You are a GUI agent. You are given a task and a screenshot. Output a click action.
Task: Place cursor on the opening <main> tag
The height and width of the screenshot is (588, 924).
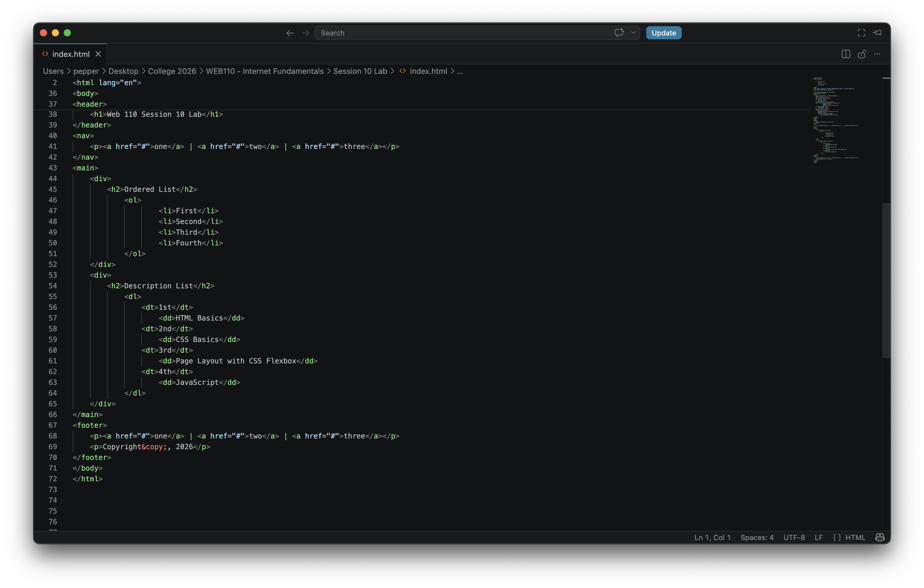85,168
